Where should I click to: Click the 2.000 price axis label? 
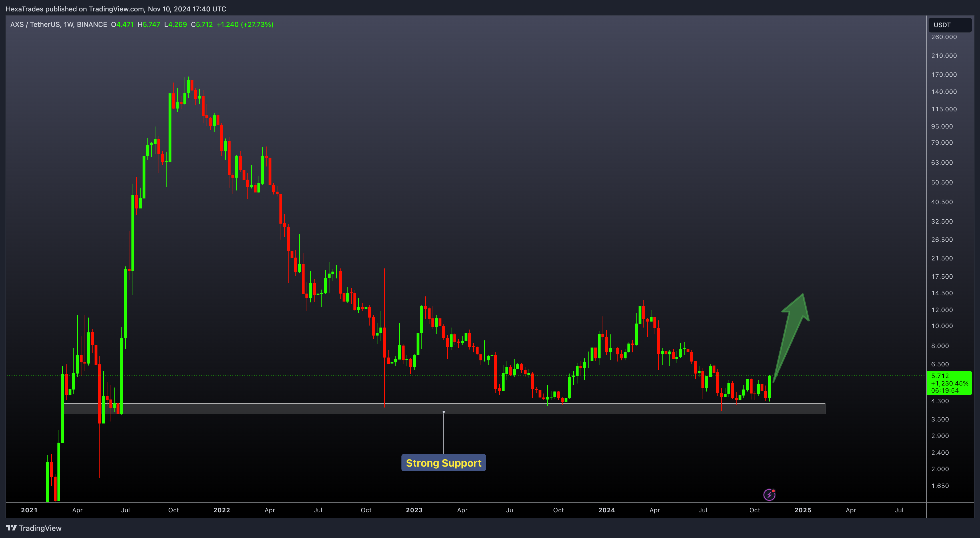click(x=940, y=469)
